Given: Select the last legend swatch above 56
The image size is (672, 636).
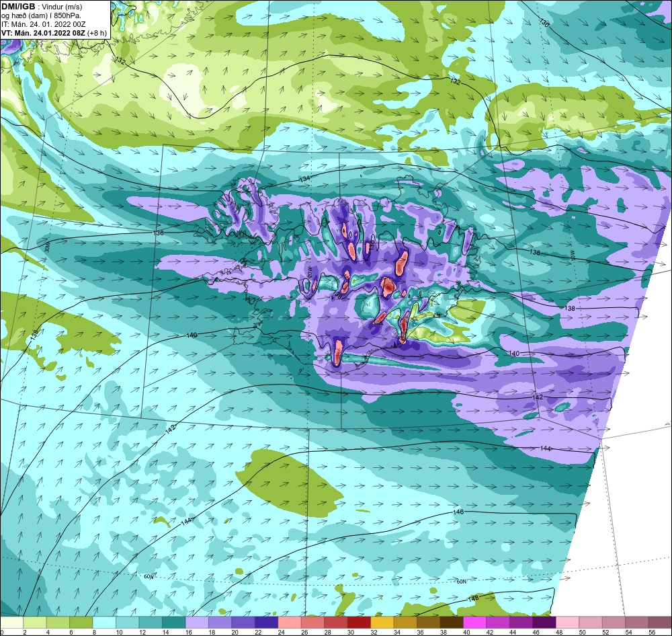Looking at the screenshot, I should pos(660,623).
